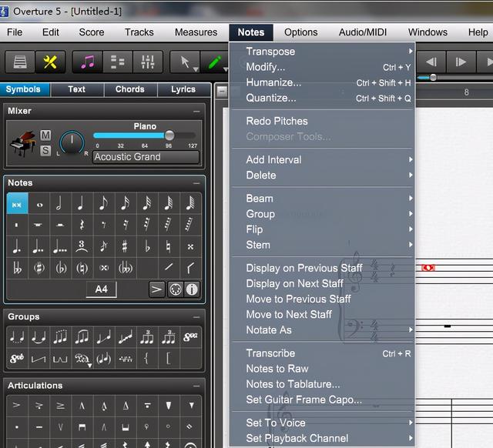
Task: Select the double flat accidental
Action: point(17,268)
